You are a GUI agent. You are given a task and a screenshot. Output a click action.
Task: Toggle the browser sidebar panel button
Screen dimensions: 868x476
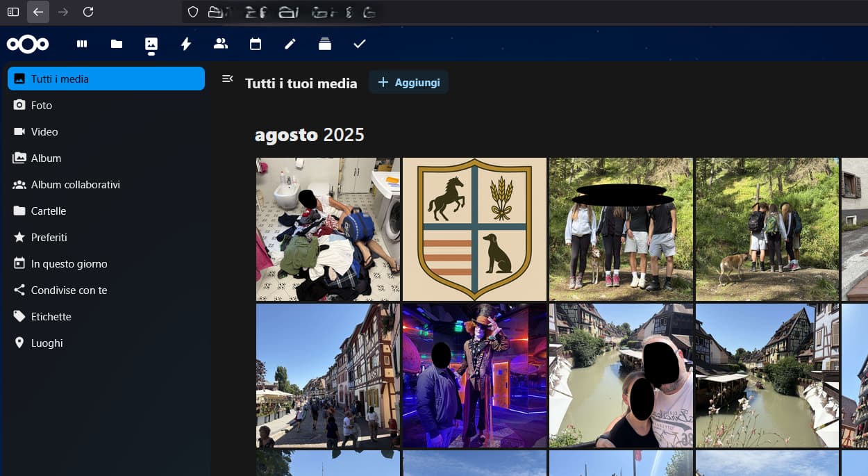coord(13,12)
